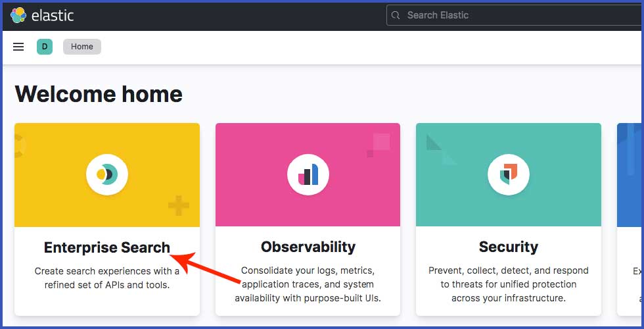Click the Elastic logo icon
The height and width of the screenshot is (329, 644).
(x=18, y=16)
